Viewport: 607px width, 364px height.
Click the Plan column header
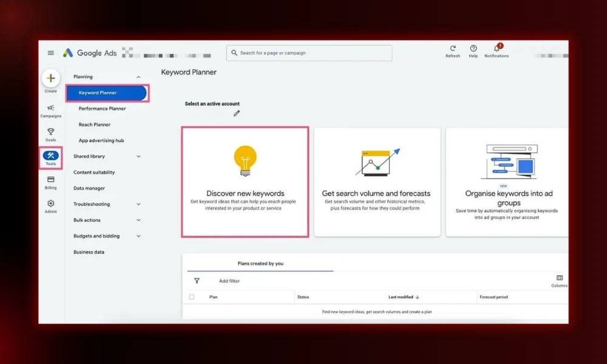click(x=213, y=297)
